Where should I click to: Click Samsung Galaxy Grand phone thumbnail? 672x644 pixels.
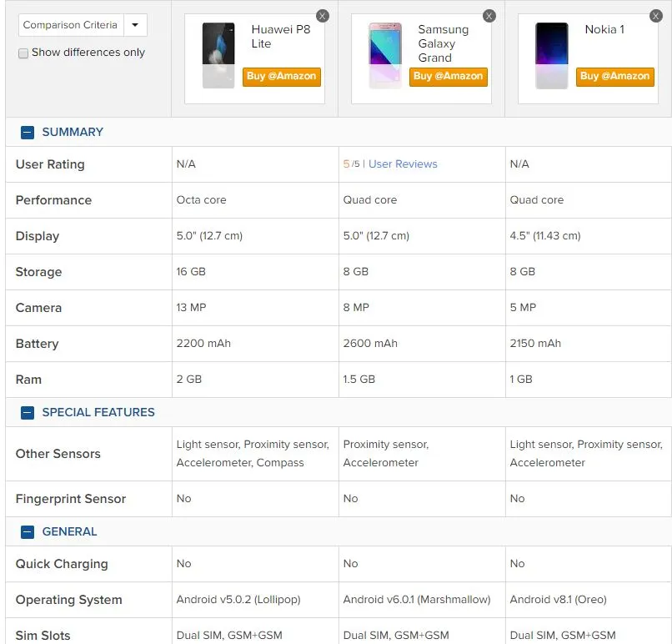pos(385,55)
